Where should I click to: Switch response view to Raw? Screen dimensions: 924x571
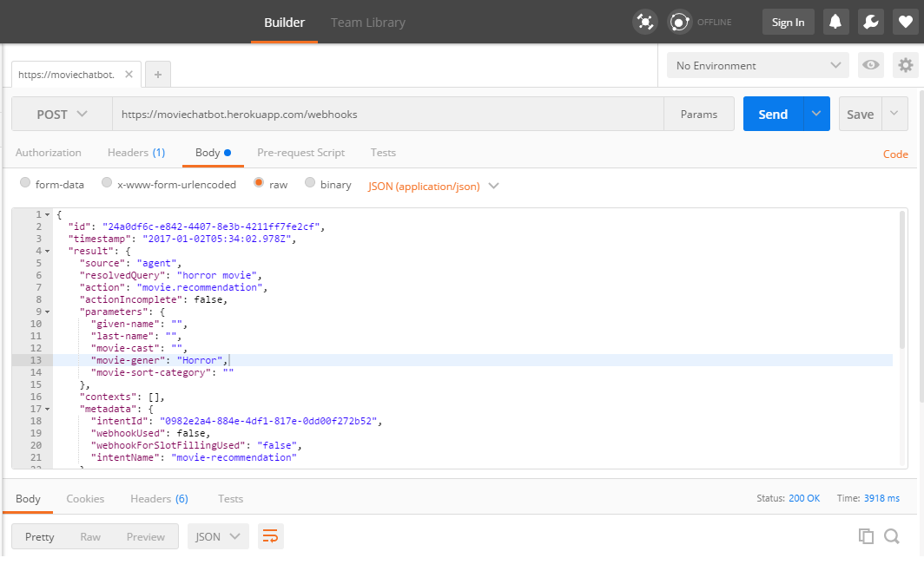tap(90, 536)
